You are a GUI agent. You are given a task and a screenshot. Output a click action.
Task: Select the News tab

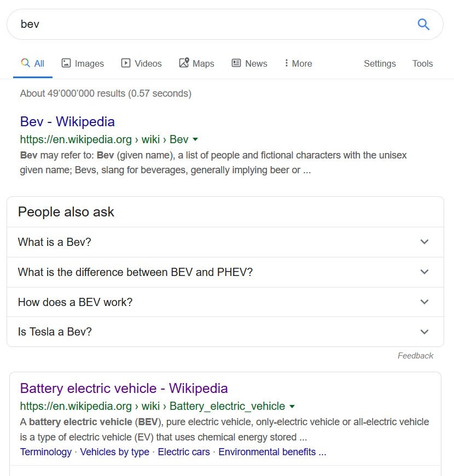[249, 63]
